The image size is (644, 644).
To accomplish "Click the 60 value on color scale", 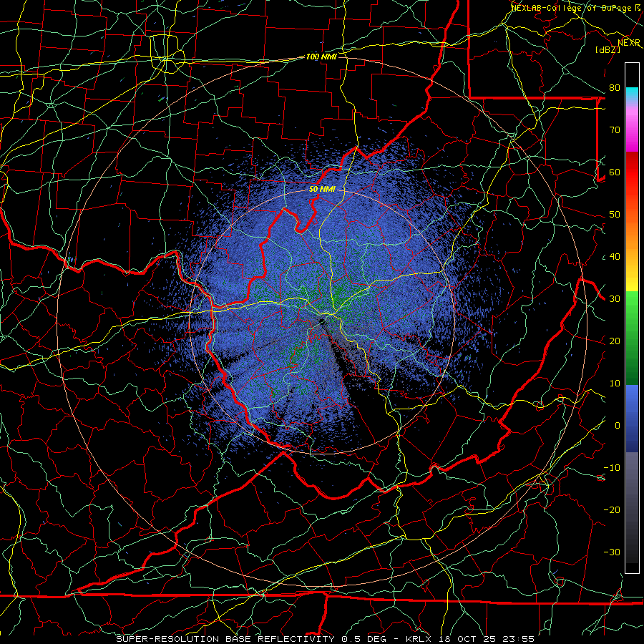I will pyautogui.click(x=615, y=172).
